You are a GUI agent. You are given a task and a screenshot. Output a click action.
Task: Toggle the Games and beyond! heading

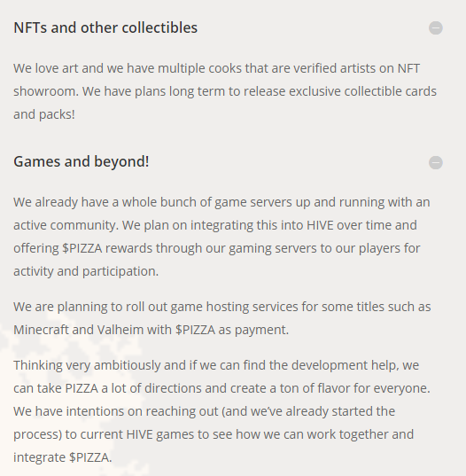pos(82,161)
